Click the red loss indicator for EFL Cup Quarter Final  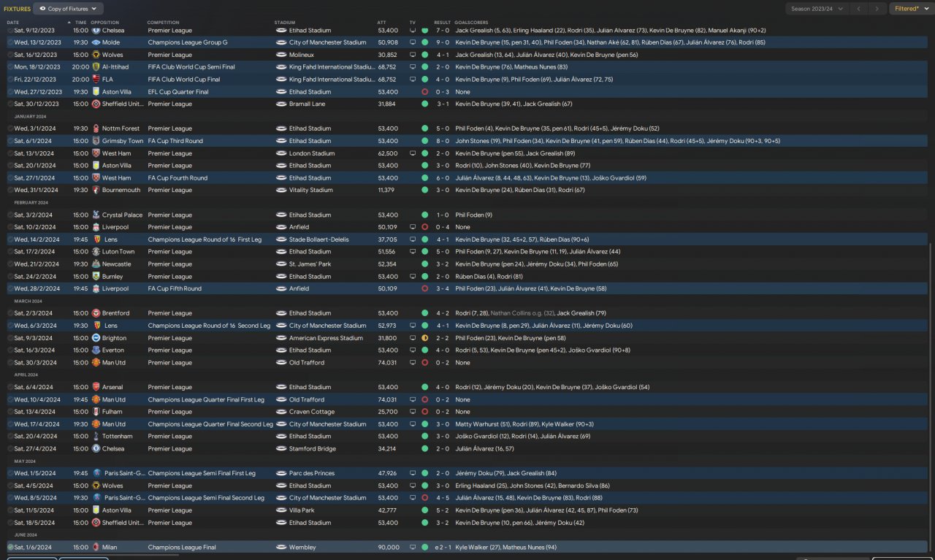coord(424,92)
